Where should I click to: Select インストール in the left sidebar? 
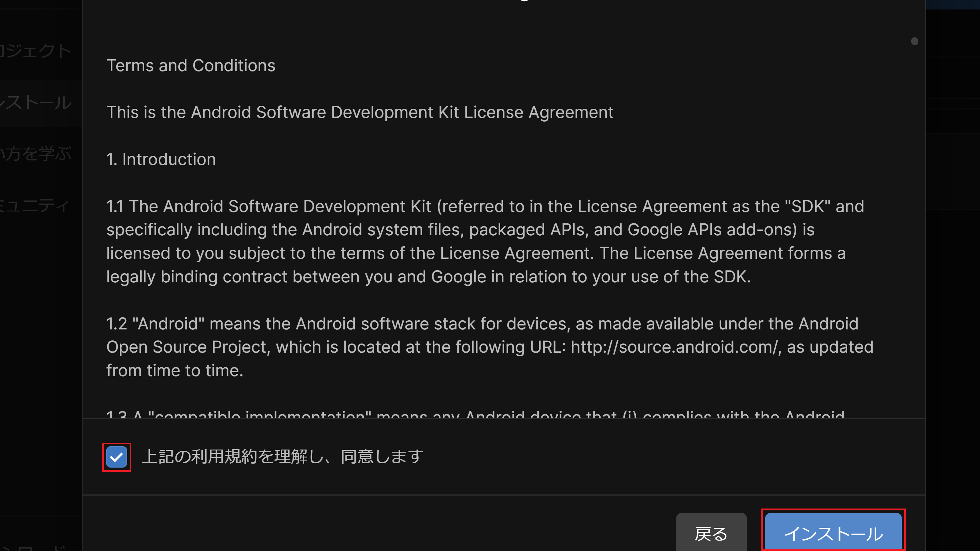36,103
